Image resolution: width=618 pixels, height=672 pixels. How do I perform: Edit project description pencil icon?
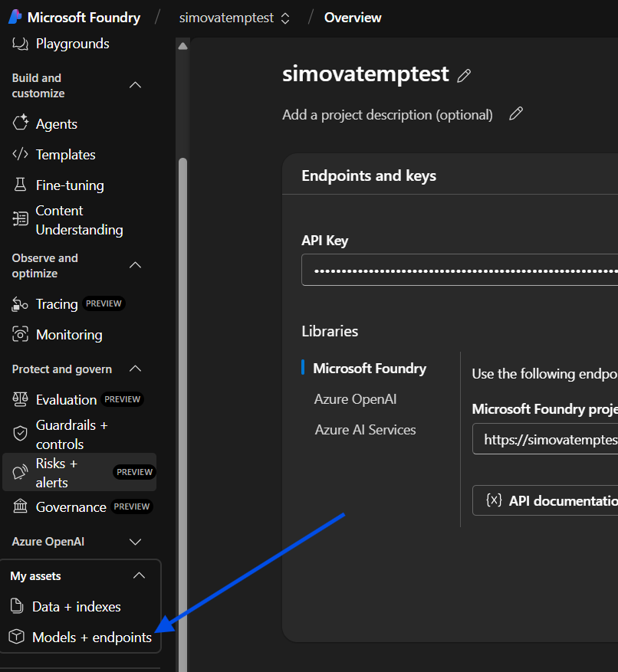coord(516,114)
